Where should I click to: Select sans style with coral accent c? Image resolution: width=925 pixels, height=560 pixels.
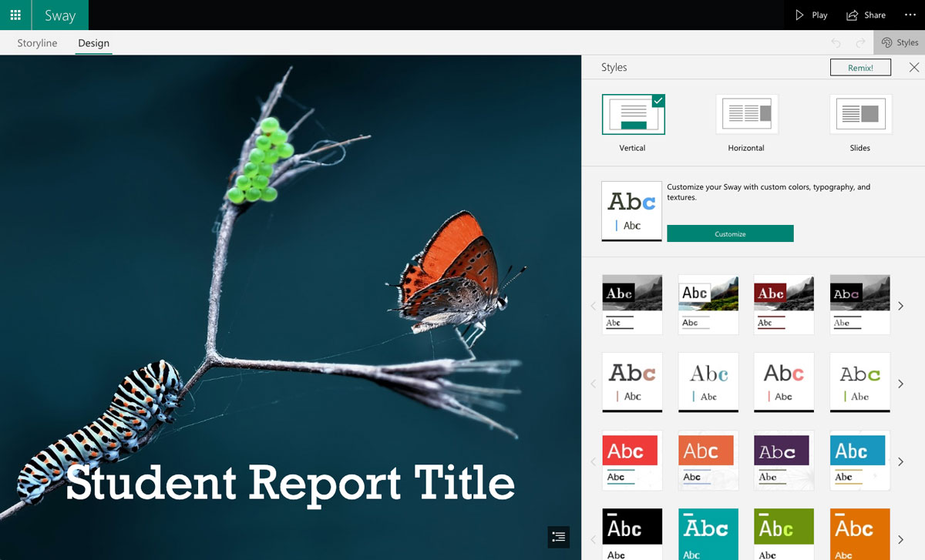(784, 382)
